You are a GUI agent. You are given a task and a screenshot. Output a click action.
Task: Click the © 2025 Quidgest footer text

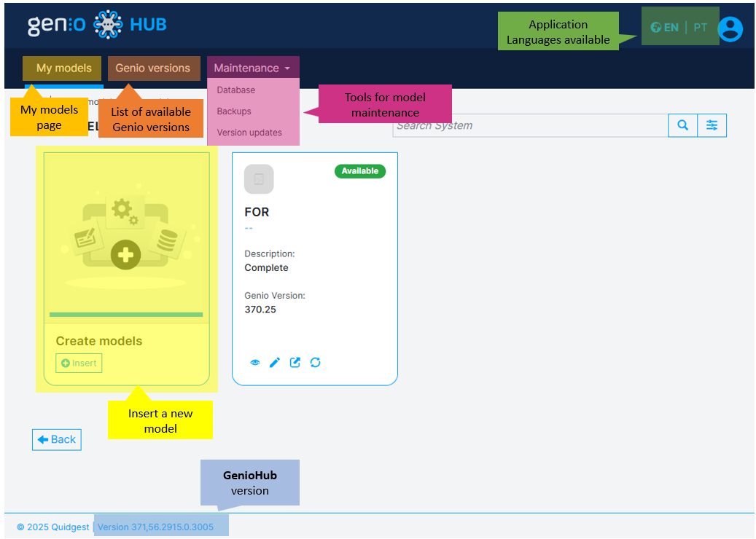point(53,527)
